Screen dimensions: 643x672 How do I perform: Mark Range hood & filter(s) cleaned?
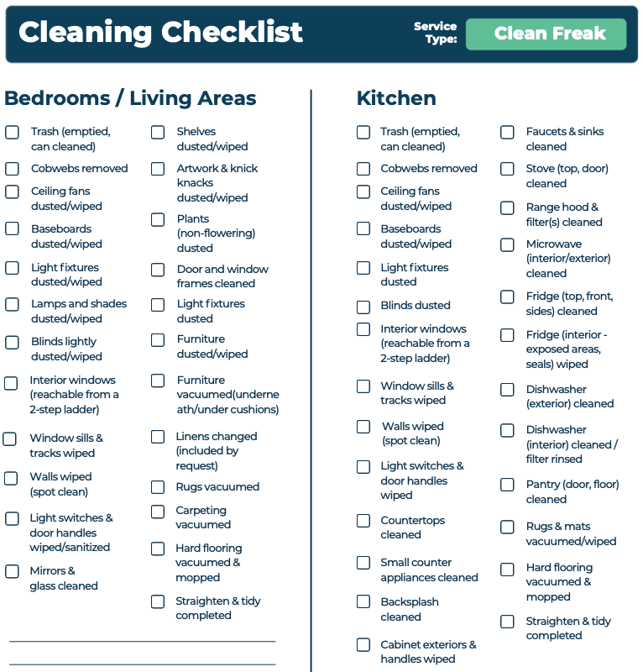pyautogui.click(x=507, y=207)
